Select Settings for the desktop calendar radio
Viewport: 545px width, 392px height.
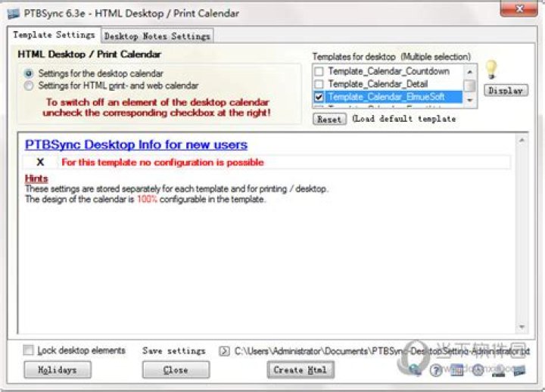[29, 73]
